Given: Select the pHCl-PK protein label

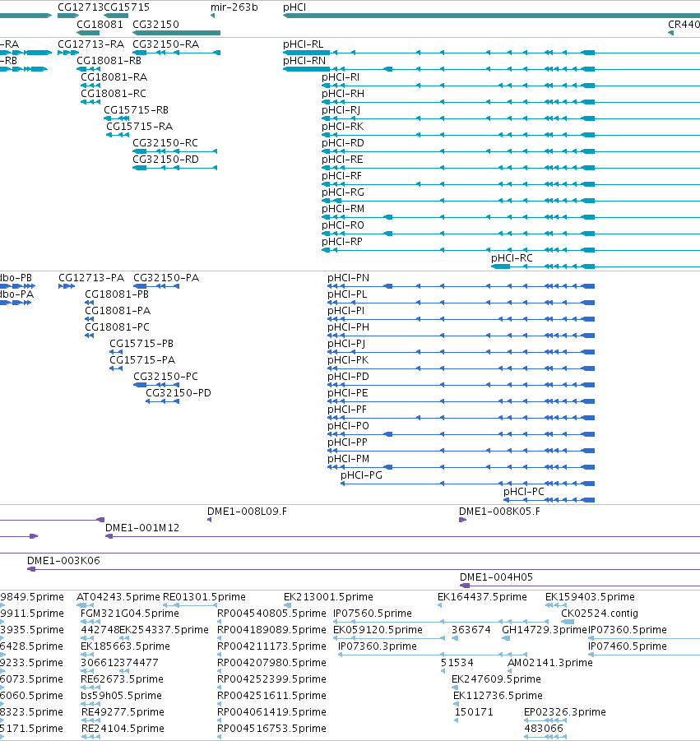Looking at the screenshot, I should tap(348, 360).
